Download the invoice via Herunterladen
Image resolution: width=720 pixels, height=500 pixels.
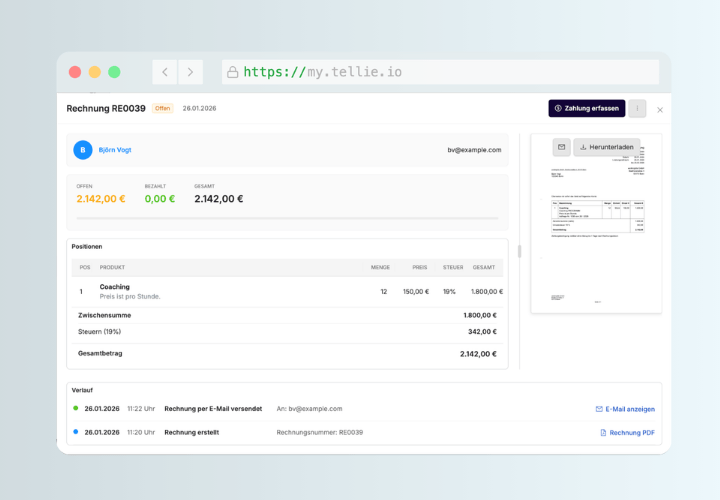(x=606, y=147)
